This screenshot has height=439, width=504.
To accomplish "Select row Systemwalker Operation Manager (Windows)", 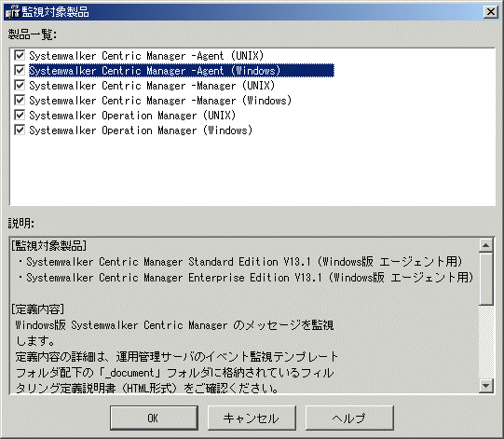I will pyautogui.click(x=141, y=130).
